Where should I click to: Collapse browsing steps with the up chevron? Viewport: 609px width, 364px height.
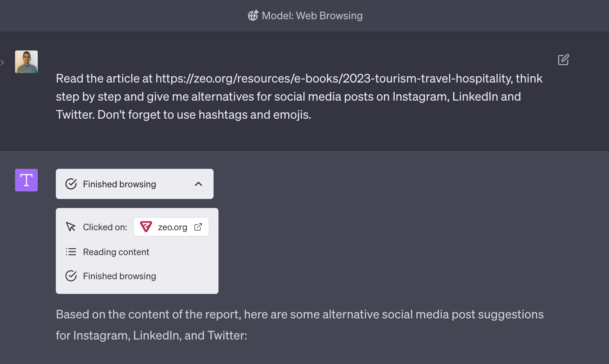click(x=198, y=184)
